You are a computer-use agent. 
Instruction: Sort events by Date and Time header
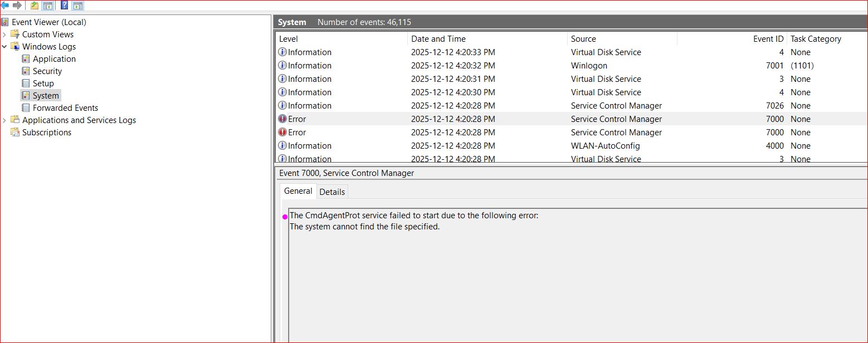click(x=438, y=39)
